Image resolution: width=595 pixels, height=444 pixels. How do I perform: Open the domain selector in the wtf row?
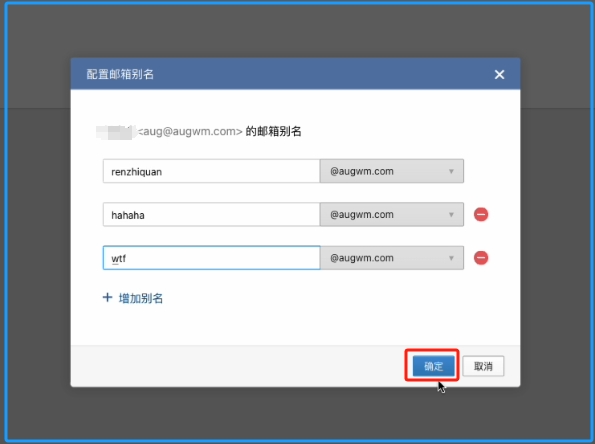pos(392,258)
